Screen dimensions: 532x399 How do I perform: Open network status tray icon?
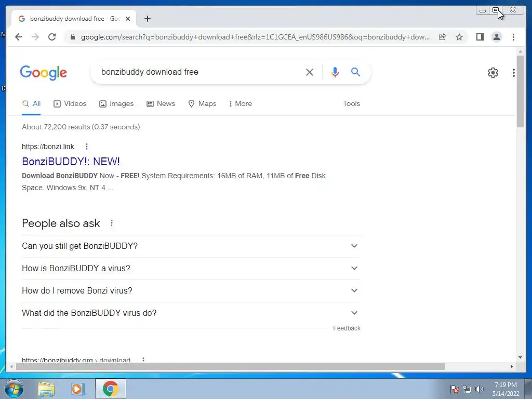coord(467,389)
